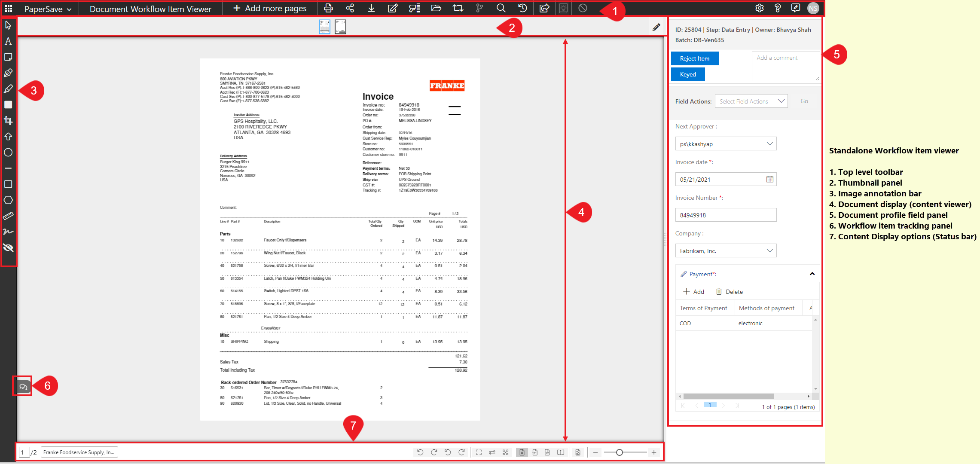The image size is (980, 464).
Task: Open the Invoice date calendar picker
Action: pyautogui.click(x=770, y=180)
